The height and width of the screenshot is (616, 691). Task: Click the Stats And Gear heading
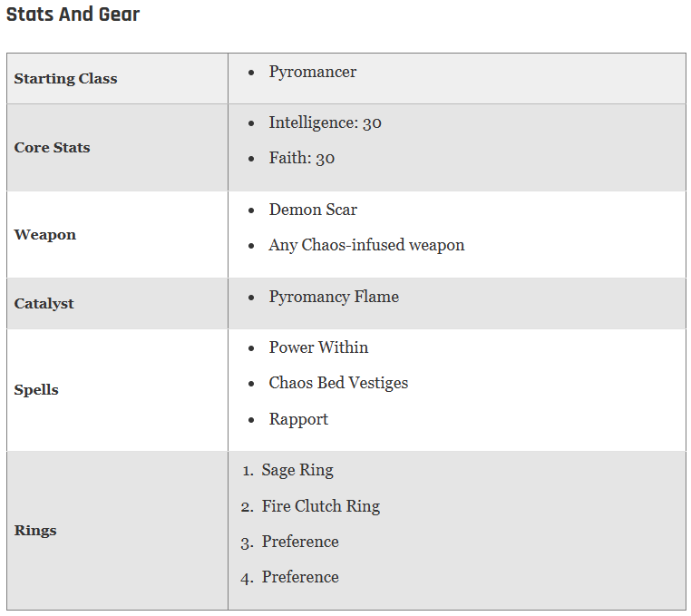(x=73, y=15)
